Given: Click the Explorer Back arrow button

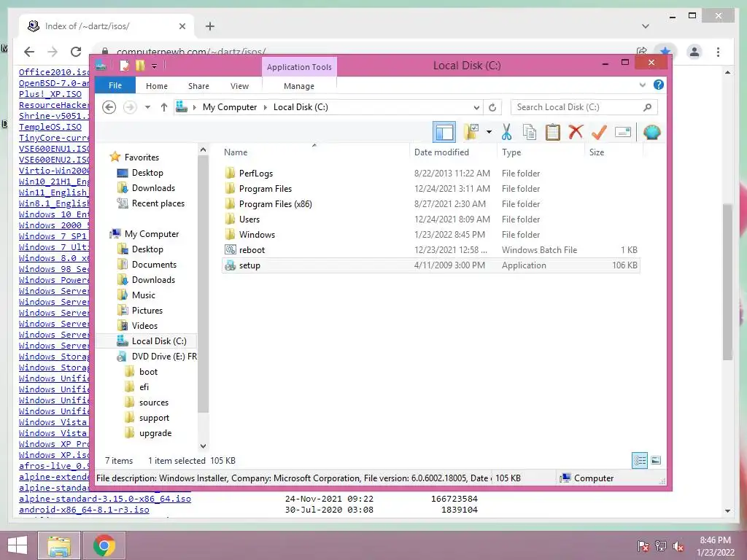Looking at the screenshot, I should point(109,107).
